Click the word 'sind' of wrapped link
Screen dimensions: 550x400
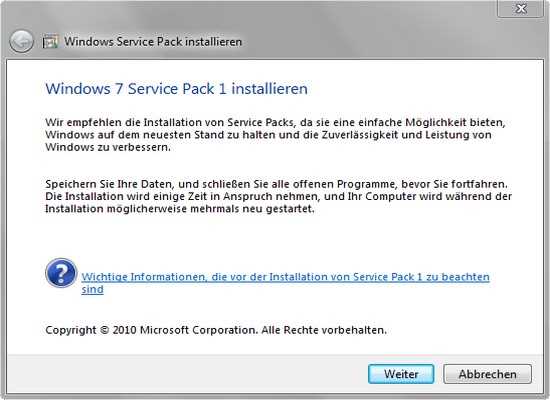92,289
